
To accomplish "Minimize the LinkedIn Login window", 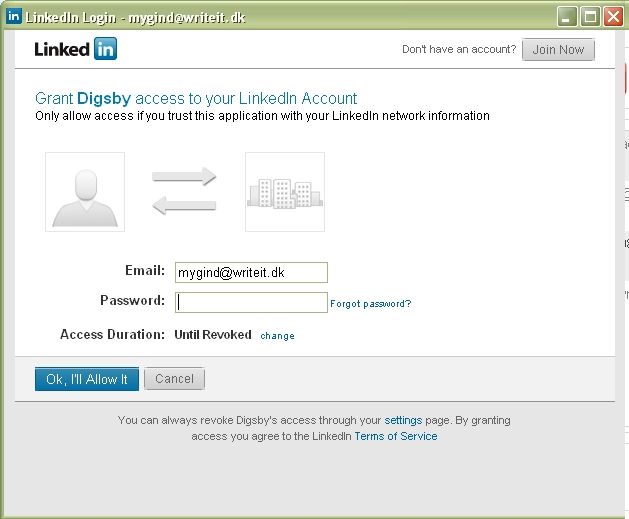I will pos(567,17).
